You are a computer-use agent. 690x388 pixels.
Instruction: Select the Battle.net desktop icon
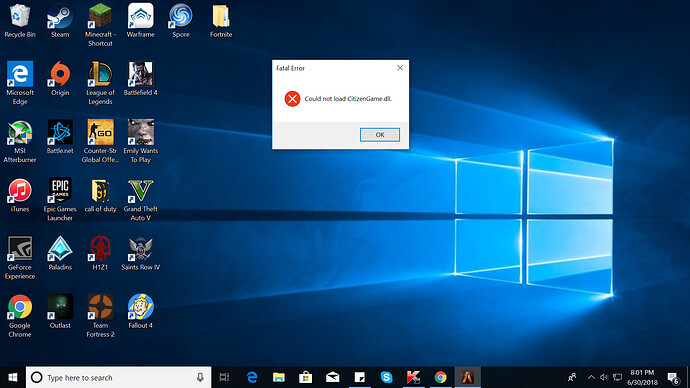point(60,137)
